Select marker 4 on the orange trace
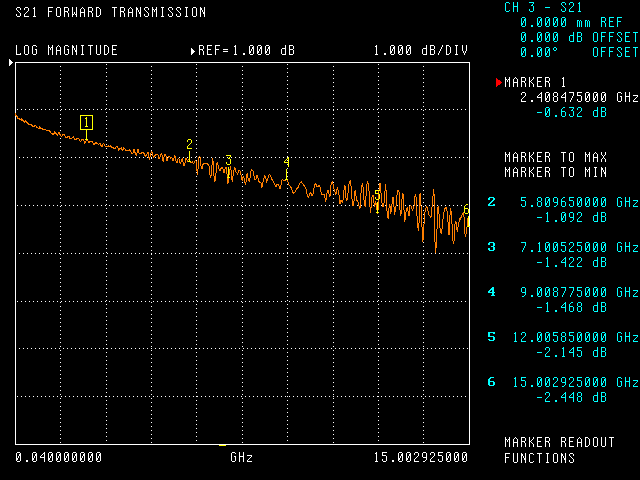The height and width of the screenshot is (480, 640). 286,161
